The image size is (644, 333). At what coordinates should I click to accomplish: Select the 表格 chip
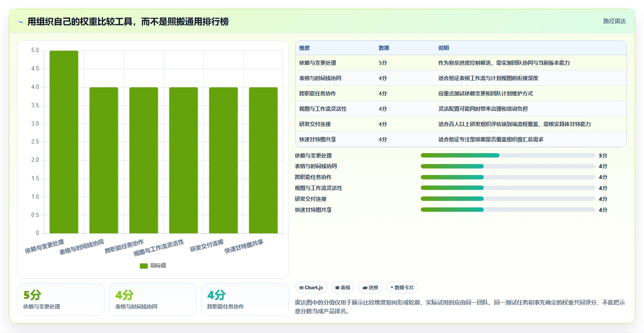tap(342, 287)
